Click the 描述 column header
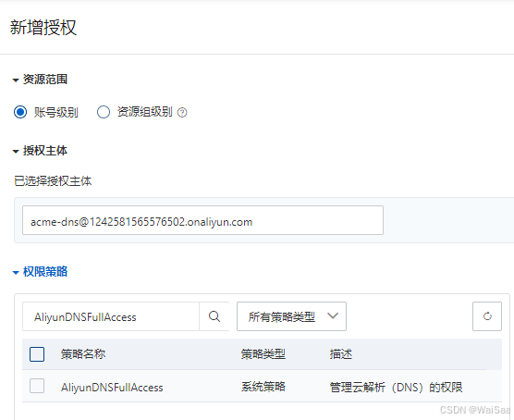Viewport: 514px width, 420px height. point(341,354)
